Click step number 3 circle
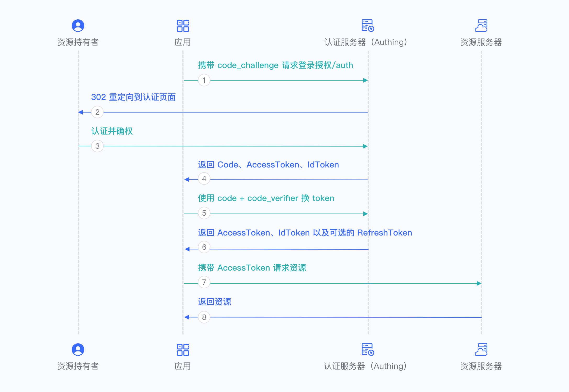Image resolution: width=569 pixels, height=392 pixels. tap(97, 146)
